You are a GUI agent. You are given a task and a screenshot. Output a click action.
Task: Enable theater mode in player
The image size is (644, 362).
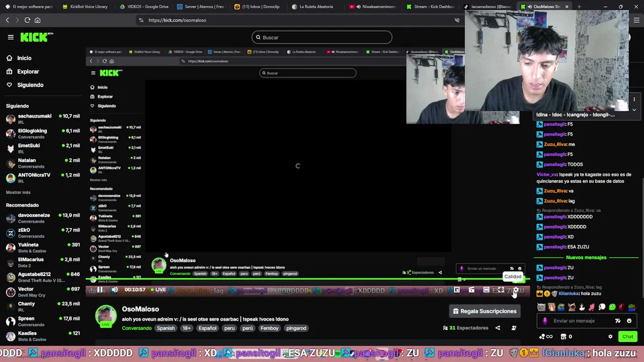(486, 290)
